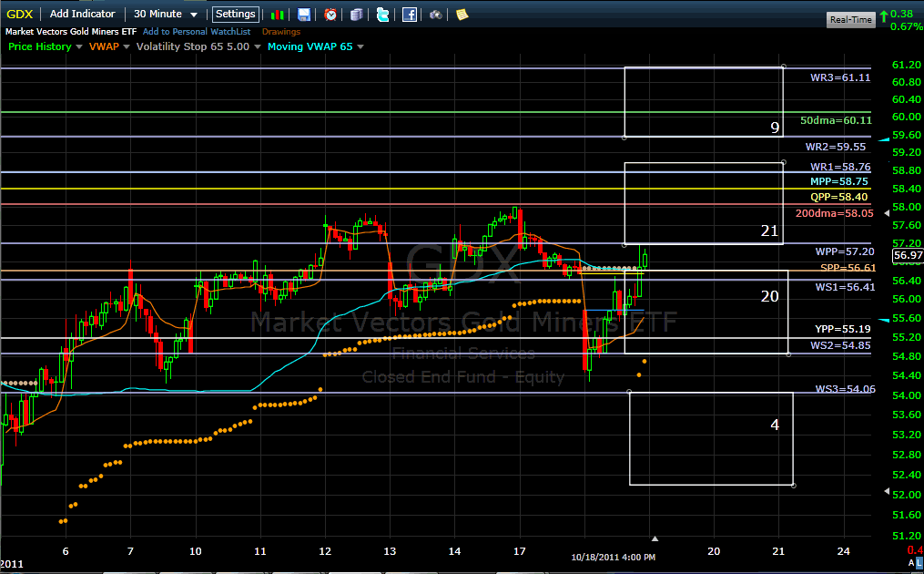Click the 61.20 price axis label
This screenshot has width=924, height=574.
click(907, 65)
